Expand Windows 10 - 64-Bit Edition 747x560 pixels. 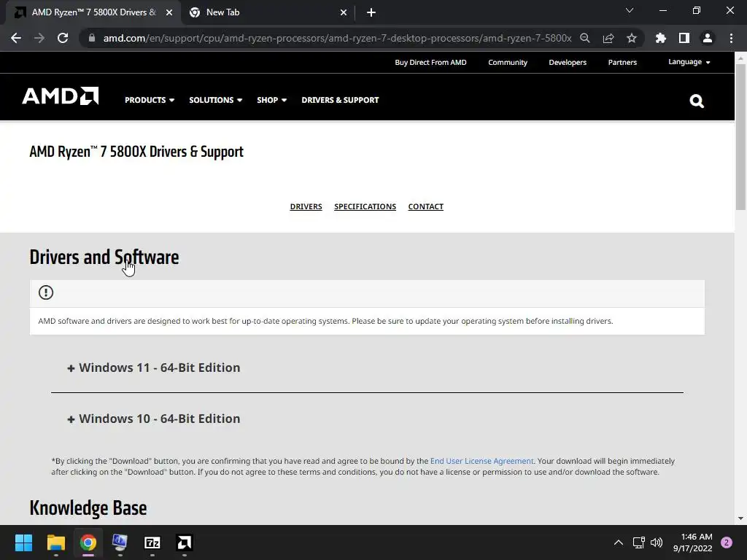click(x=153, y=419)
